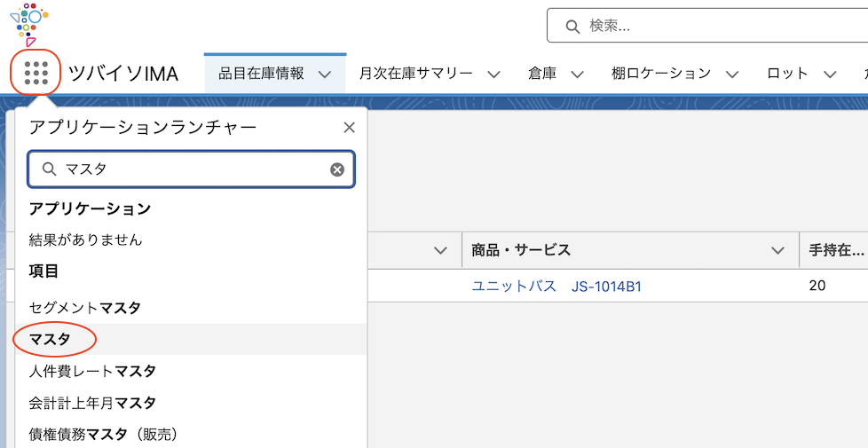This screenshot has width=868, height=448.
Task: Open the 倉庫 tab chevron dropdown
Action: (578, 75)
